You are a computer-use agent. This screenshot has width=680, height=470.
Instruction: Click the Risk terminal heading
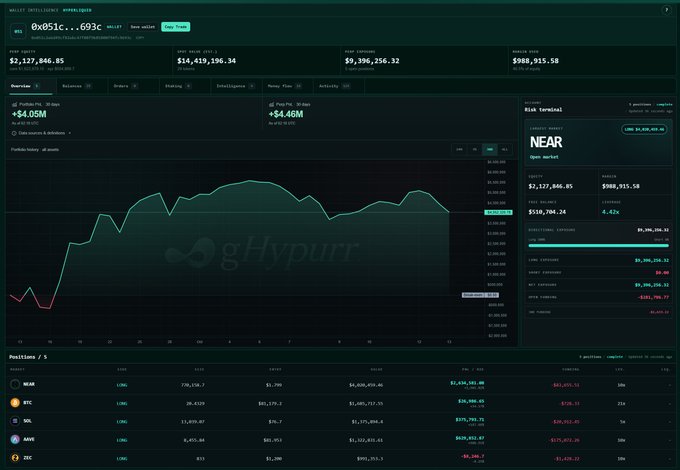coord(543,110)
